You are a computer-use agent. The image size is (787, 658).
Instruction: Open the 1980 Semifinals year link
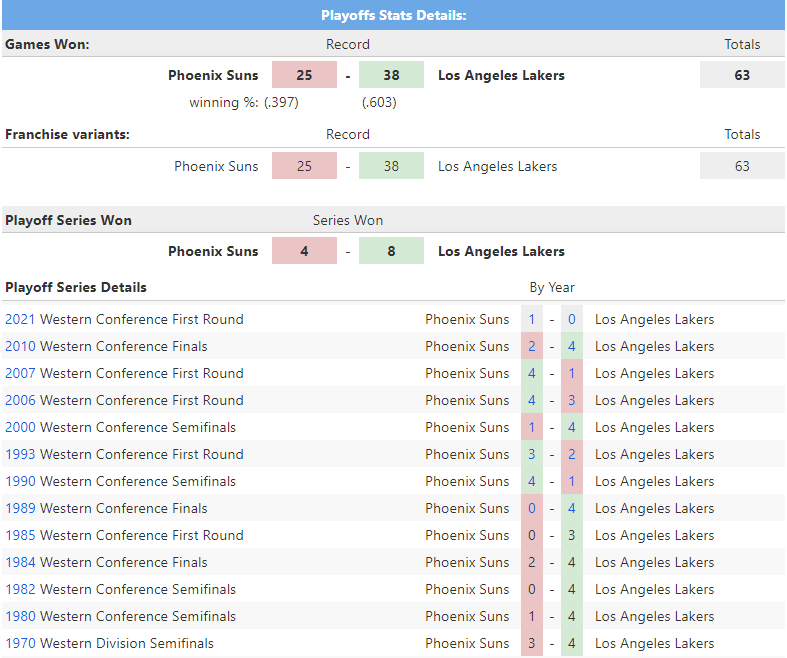[20, 617]
